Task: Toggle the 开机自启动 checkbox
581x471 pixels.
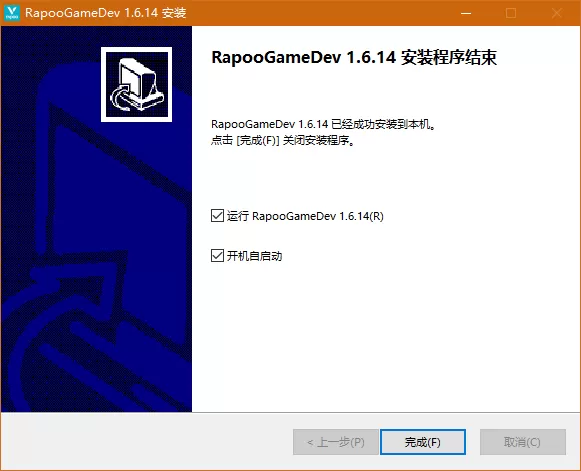Action: [217, 256]
